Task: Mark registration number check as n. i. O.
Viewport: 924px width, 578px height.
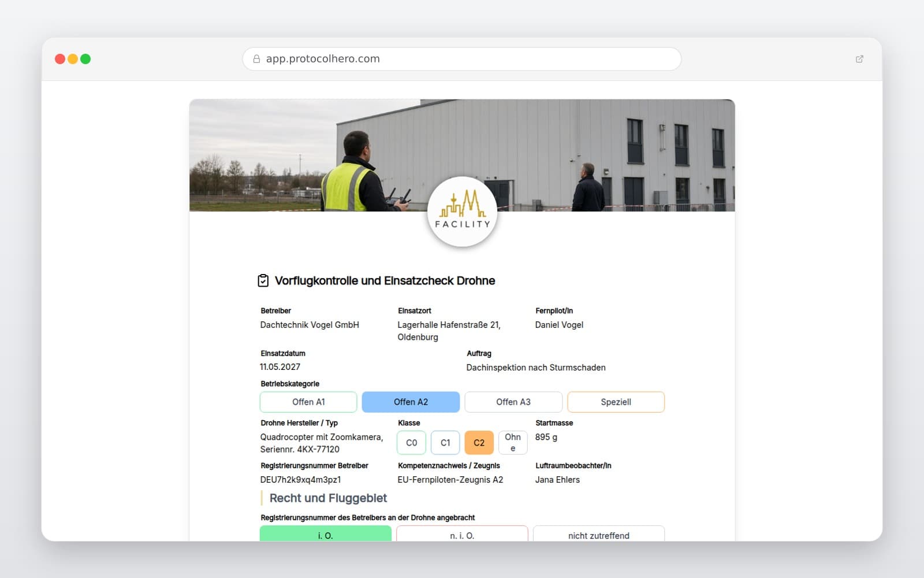Action: (462, 534)
